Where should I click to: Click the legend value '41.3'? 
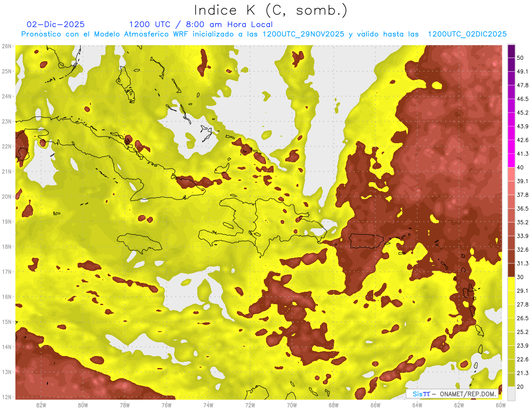tap(523, 154)
